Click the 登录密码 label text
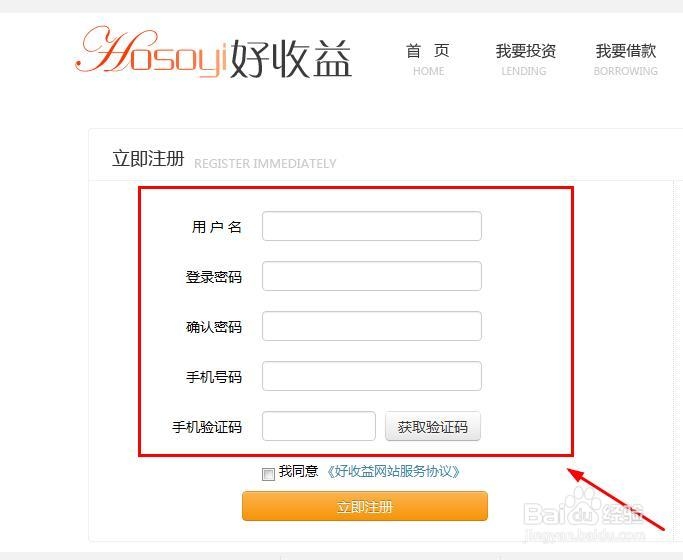The image size is (683, 560). pos(213,277)
